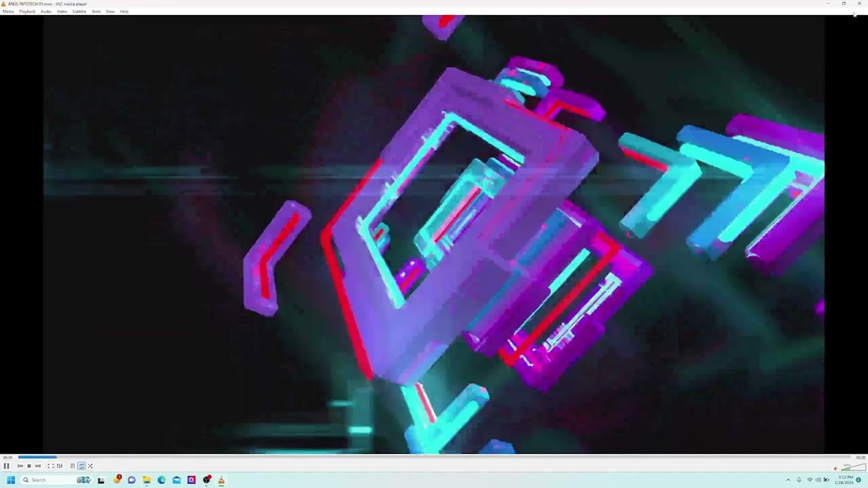Stop the video playback
The height and width of the screenshot is (488, 868).
(29, 466)
